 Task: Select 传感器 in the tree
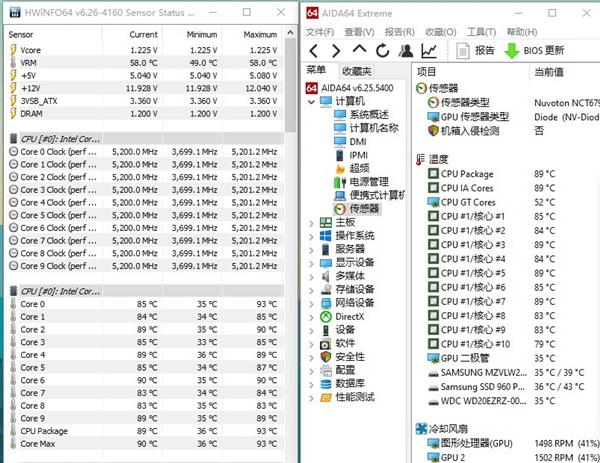(357, 209)
